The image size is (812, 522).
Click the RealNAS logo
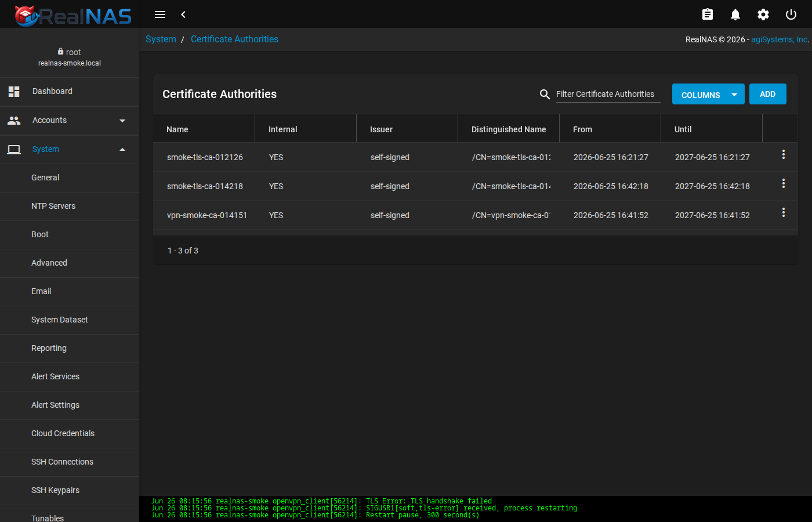[73, 15]
